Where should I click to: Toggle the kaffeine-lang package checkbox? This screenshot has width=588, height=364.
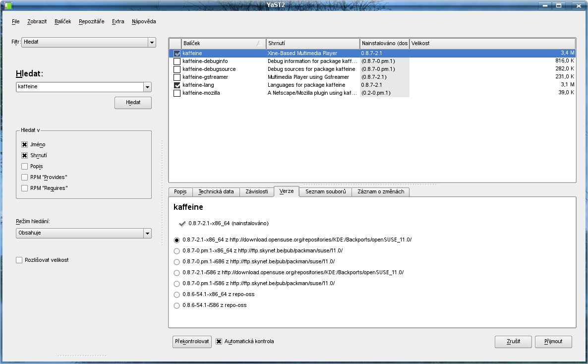177,85
